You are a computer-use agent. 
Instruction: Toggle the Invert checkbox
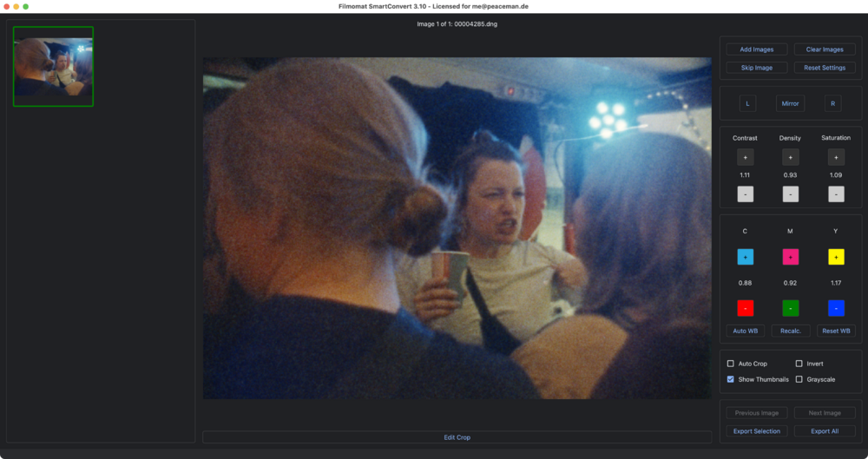pyautogui.click(x=799, y=364)
